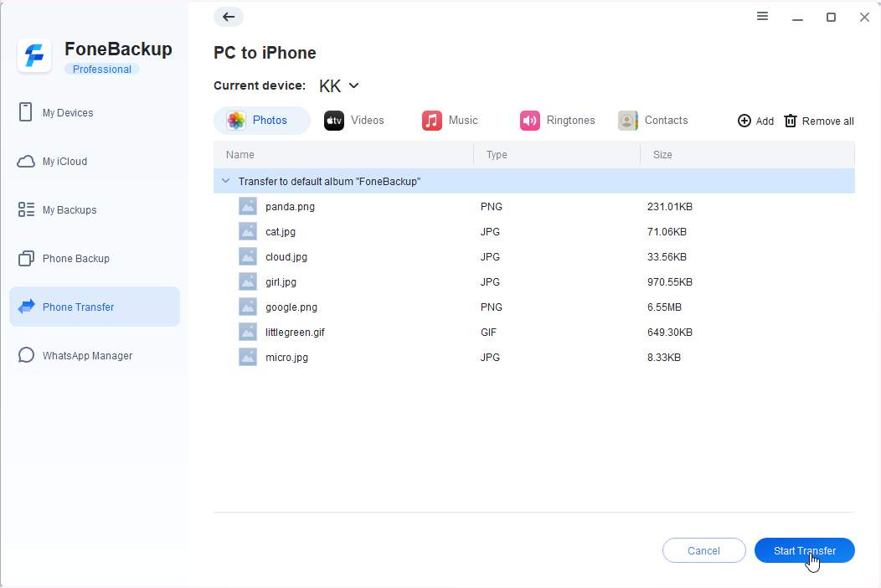
Task: Click the Start Transfer button
Action: tap(805, 550)
